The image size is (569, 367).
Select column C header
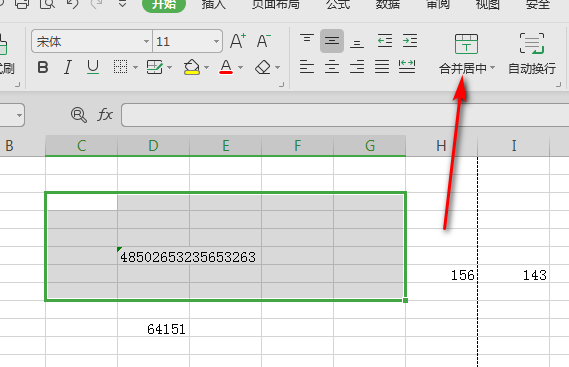click(81, 146)
